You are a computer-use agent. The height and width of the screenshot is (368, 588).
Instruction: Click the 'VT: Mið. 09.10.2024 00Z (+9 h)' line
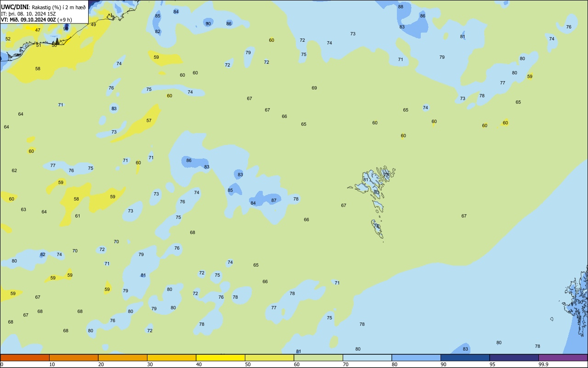point(36,20)
